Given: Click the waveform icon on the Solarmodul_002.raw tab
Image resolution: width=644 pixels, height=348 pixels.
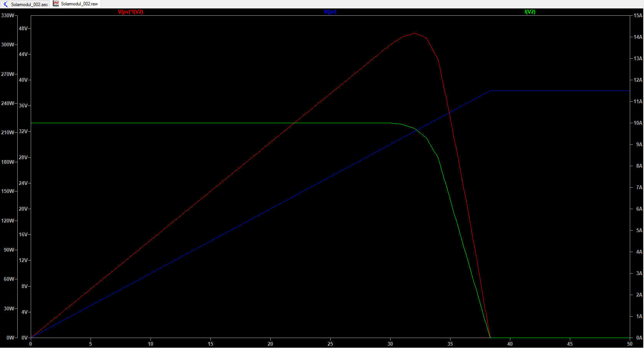Looking at the screenshot, I should (x=56, y=4).
